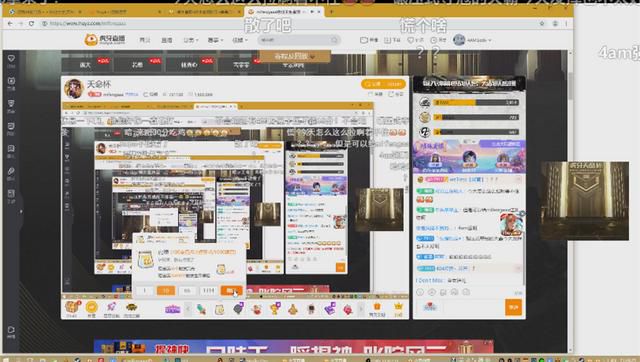Select the rocket gift icon
The height and width of the screenshot is (362, 640).
[x=111, y=307]
